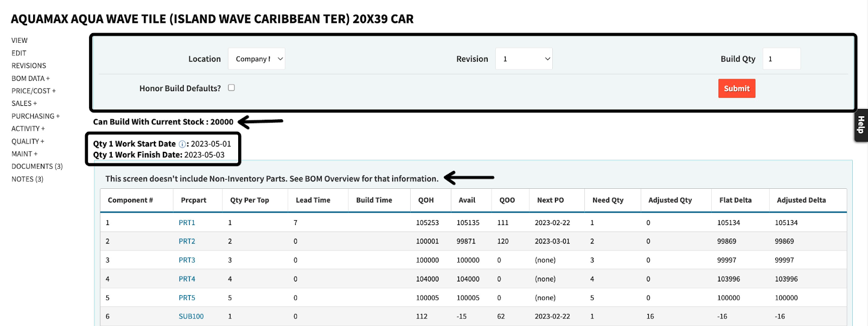Select EDIT in the sidebar
The width and height of the screenshot is (868, 326).
[19, 53]
